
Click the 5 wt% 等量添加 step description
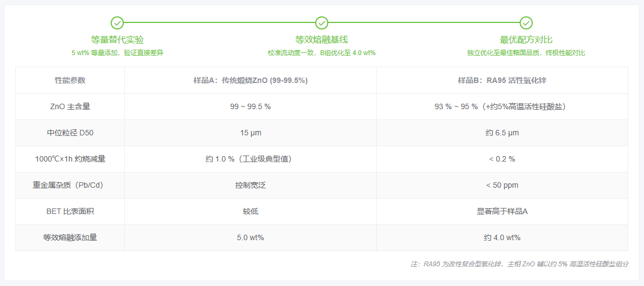coord(117,53)
